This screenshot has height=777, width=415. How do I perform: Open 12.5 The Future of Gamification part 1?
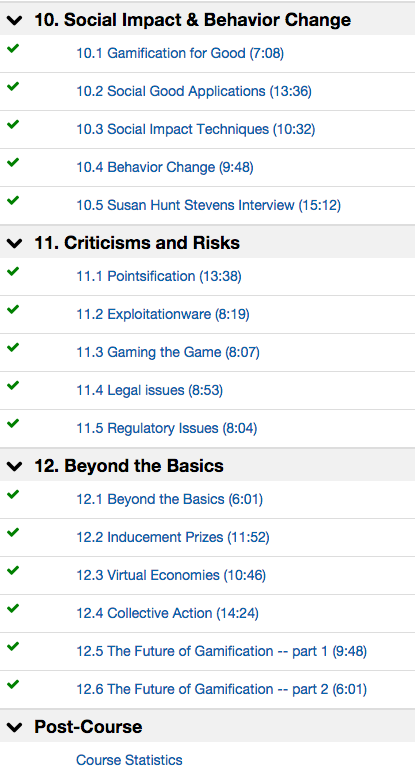pos(222,651)
